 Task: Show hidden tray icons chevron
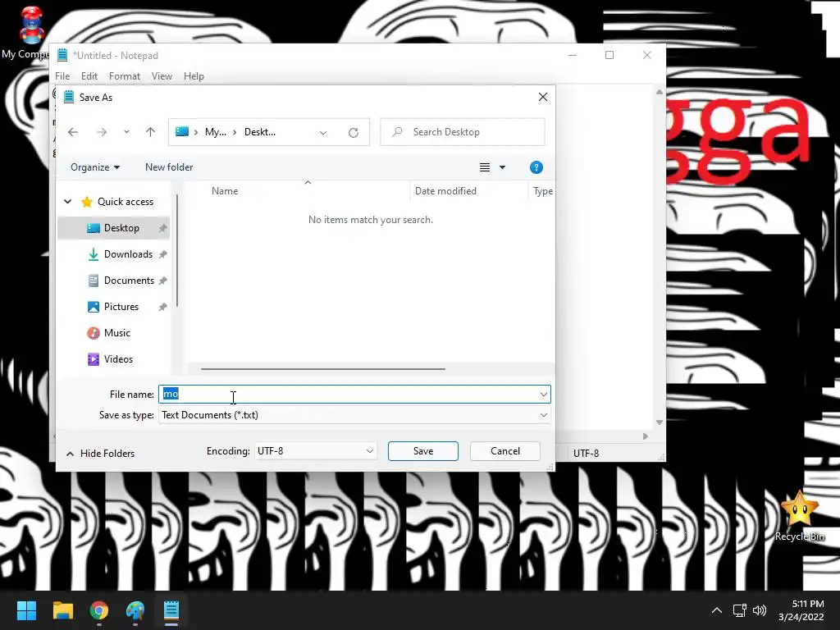tap(717, 610)
